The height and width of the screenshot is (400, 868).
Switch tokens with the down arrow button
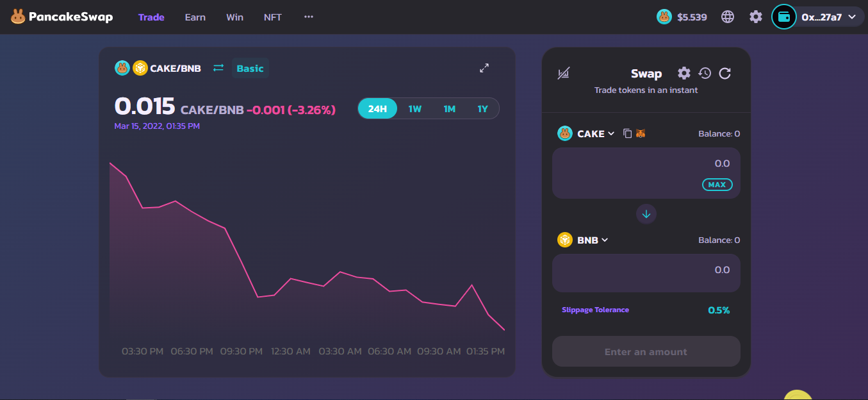646,214
